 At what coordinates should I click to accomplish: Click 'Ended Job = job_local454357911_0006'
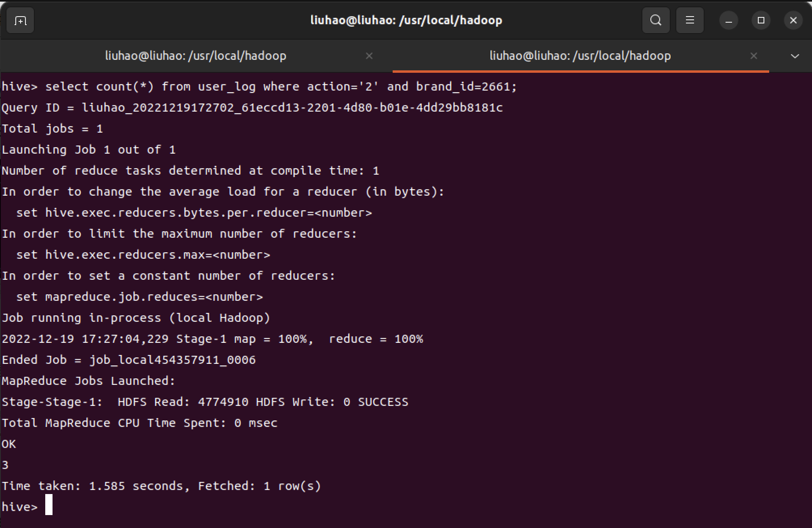(129, 360)
